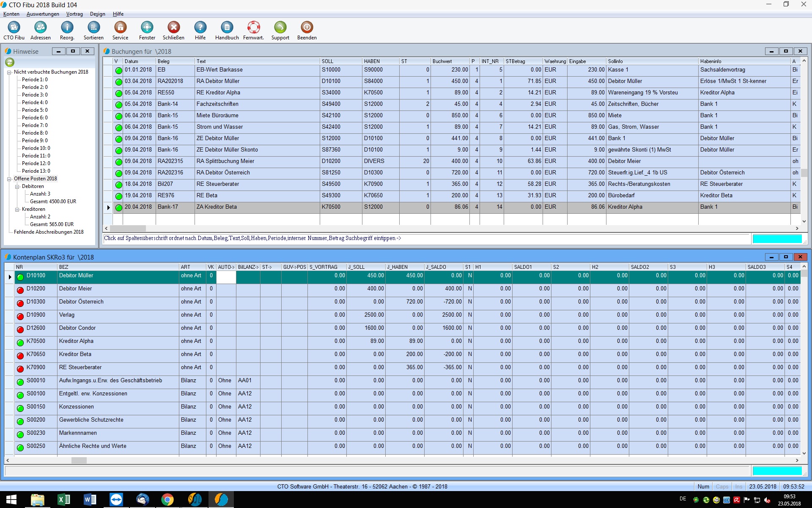Viewport: 812px width, 508px height.
Task: Toggle green status dot of EB-Wert Barkasse booking
Action: pyautogui.click(x=119, y=71)
